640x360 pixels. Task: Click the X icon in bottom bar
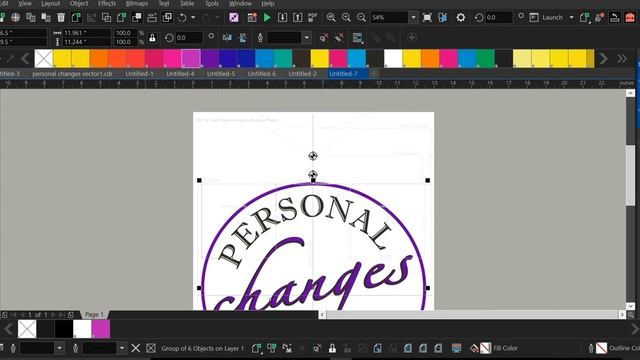[x=136, y=348]
